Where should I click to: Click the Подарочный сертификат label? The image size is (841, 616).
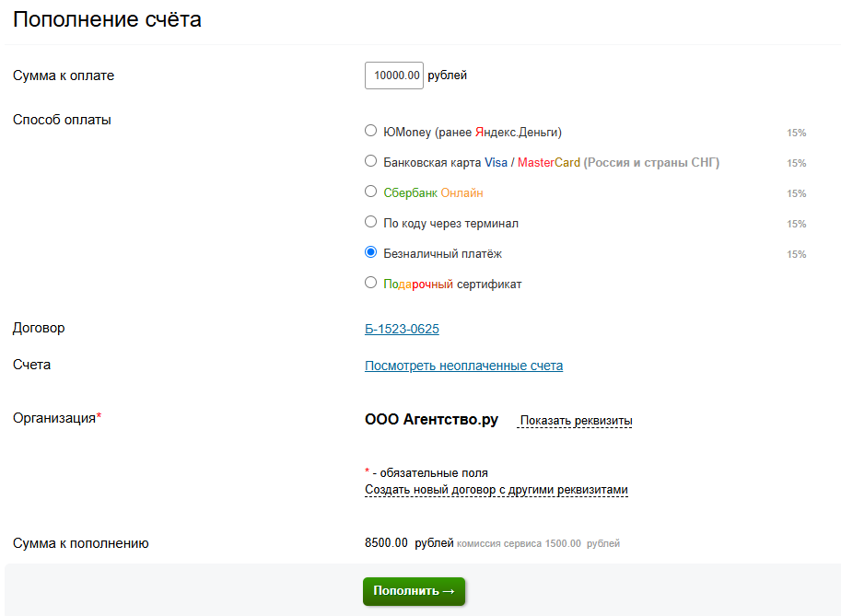pyautogui.click(x=452, y=285)
